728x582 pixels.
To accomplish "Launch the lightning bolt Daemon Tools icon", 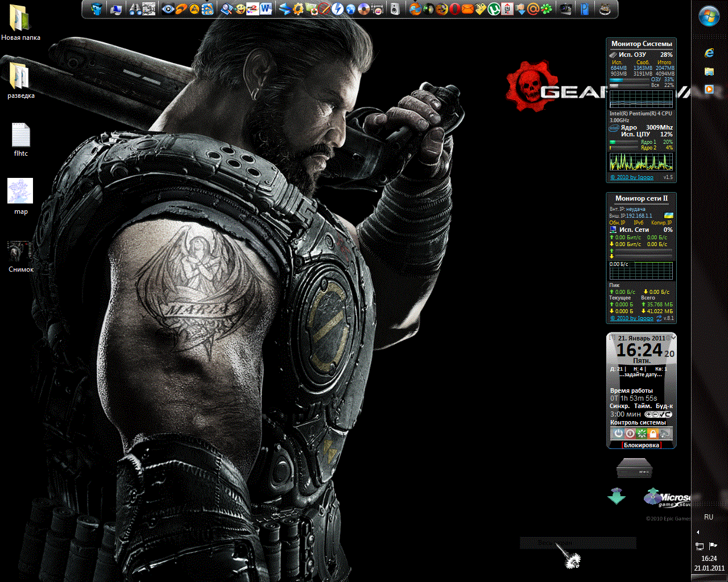I will (337, 9).
